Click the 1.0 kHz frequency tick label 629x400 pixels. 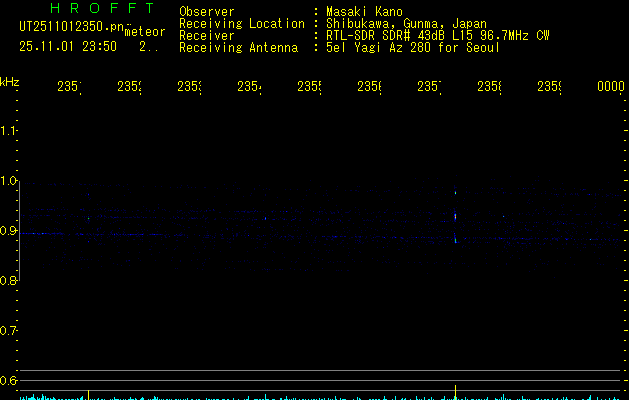pyautogui.click(x=9, y=181)
